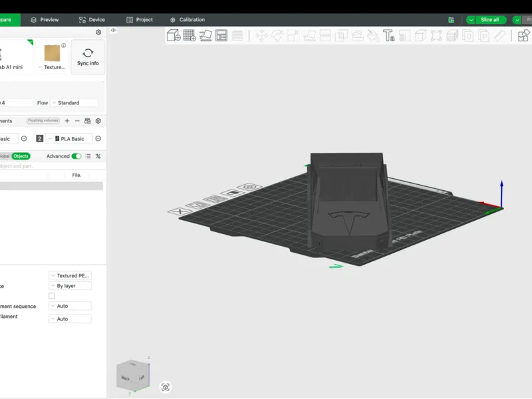The height and width of the screenshot is (399, 532).
Task: Switch to the Preview tab
Action: (45, 20)
